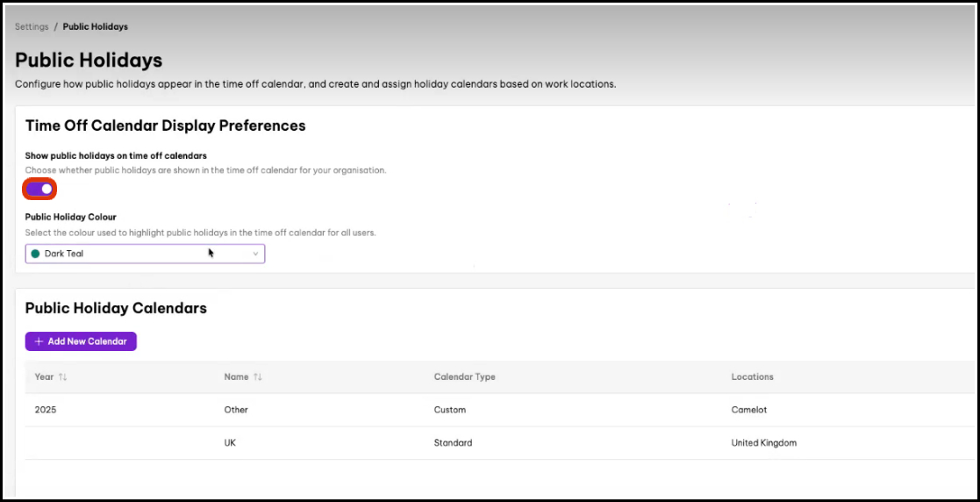Screen dimensions: 980x502
Task: Go to Settings via the breadcrumb
Action: point(32,27)
